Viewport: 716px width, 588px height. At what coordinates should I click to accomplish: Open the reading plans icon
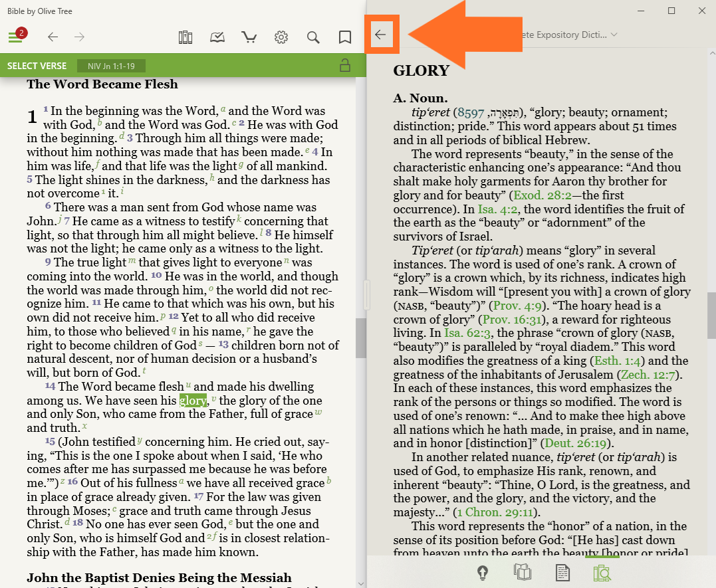[217, 37]
